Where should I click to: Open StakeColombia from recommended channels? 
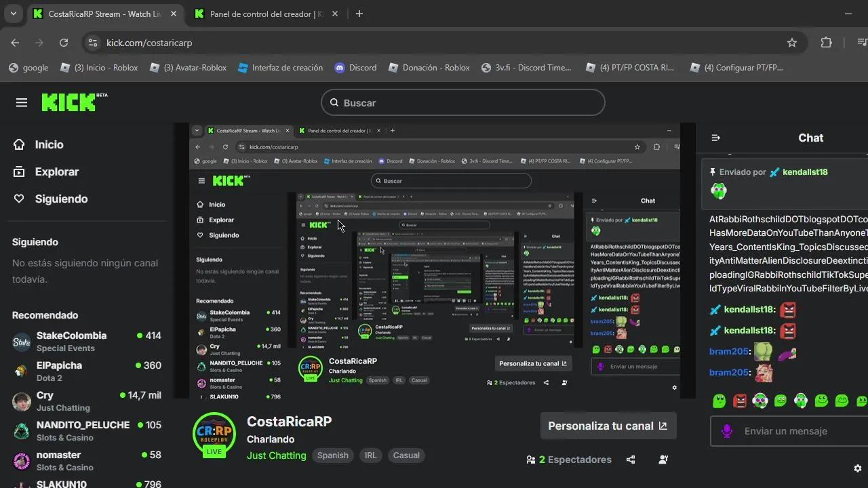tap(71, 335)
